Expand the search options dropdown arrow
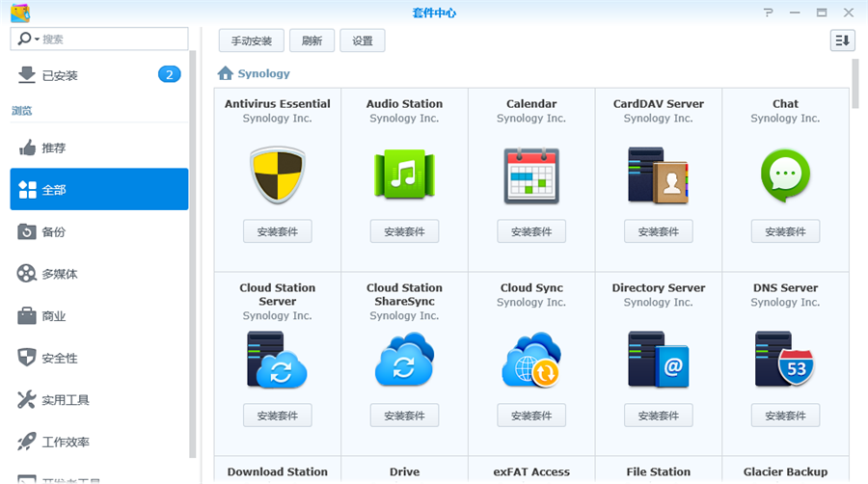 tap(37, 40)
